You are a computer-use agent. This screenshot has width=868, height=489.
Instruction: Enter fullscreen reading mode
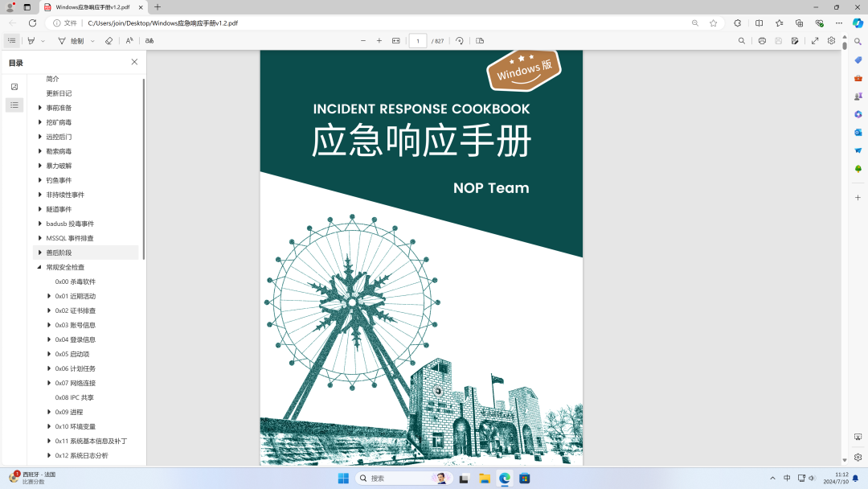[x=815, y=40]
